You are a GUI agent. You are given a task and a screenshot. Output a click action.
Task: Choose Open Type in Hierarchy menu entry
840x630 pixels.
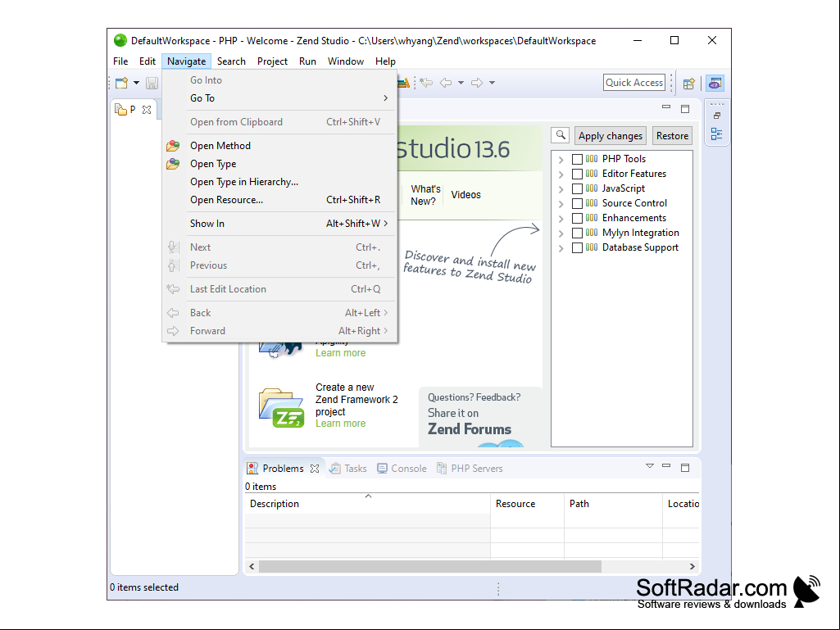(280, 182)
